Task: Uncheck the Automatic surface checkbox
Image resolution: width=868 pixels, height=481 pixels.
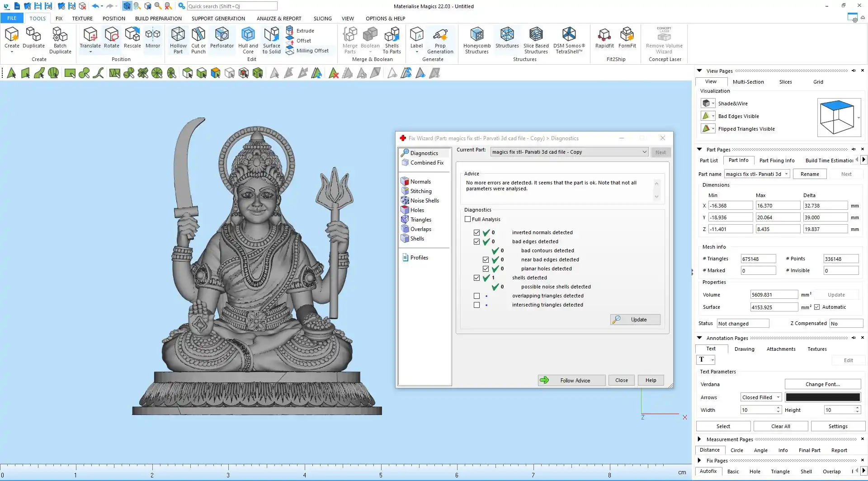Action: pos(817,307)
